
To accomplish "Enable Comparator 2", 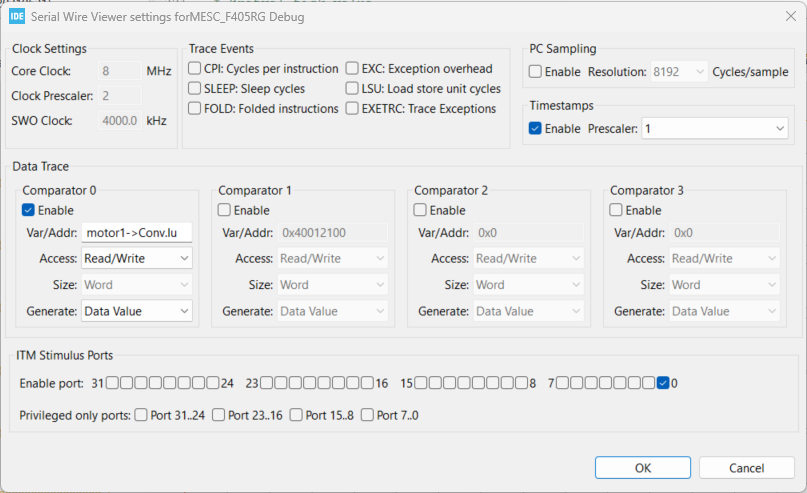I will coord(420,210).
